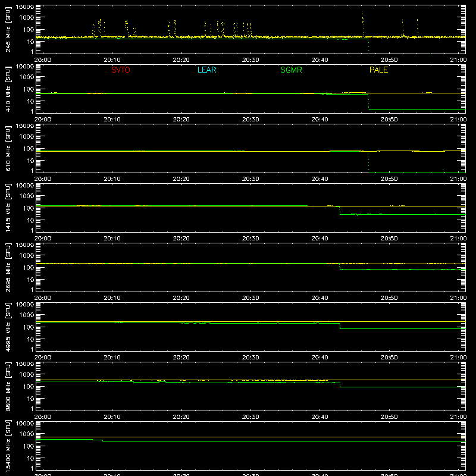The width and height of the screenshot is (476, 476).
Task: Click the 10000 tick on the 15400 MHz axis
Action: coord(25,424)
